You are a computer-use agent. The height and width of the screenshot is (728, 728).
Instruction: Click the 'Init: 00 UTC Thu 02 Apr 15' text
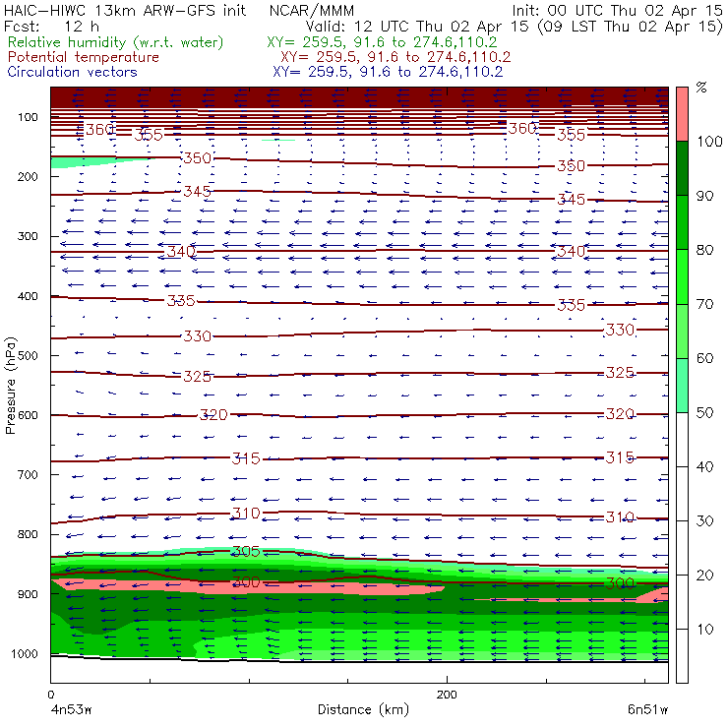pyautogui.click(x=618, y=11)
